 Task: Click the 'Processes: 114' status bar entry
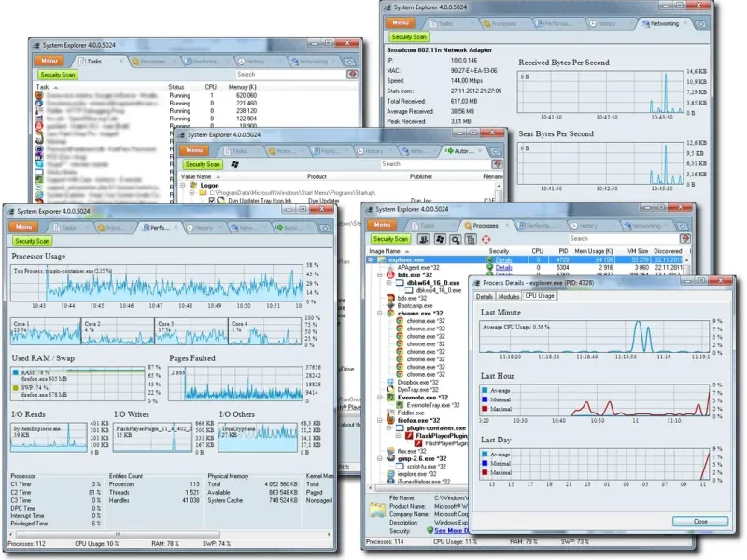pyautogui.click(x=385, y=542)
